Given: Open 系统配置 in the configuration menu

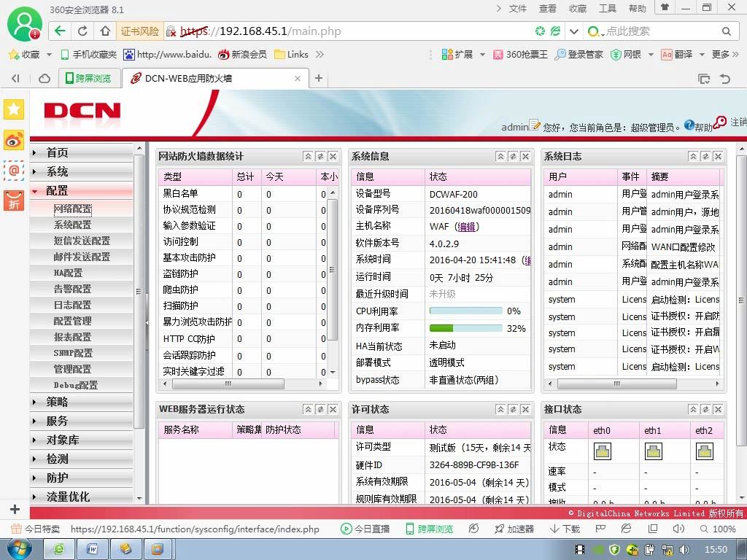Looking at the screenshot, I should pyautogui.click(x=72, y=225).
